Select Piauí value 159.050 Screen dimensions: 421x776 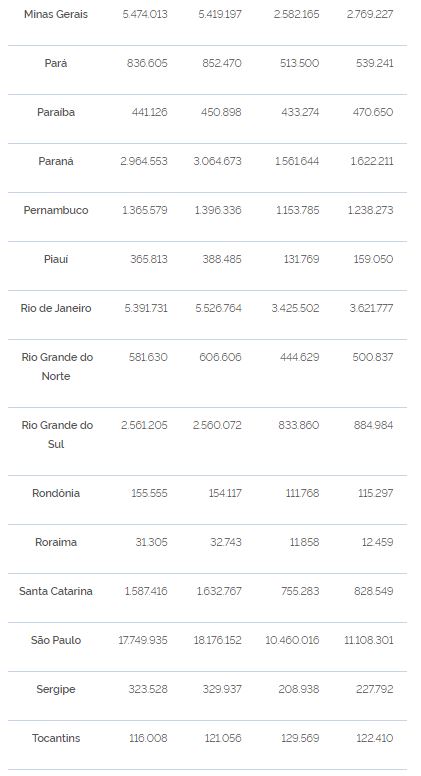pyautogui.click(x=374, y=259)
